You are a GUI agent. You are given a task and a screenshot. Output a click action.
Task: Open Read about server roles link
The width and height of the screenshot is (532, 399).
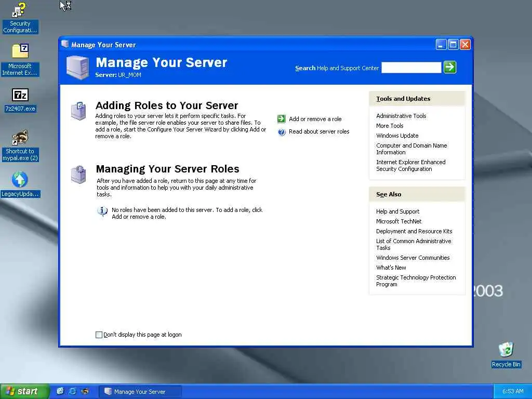point(319,131)
